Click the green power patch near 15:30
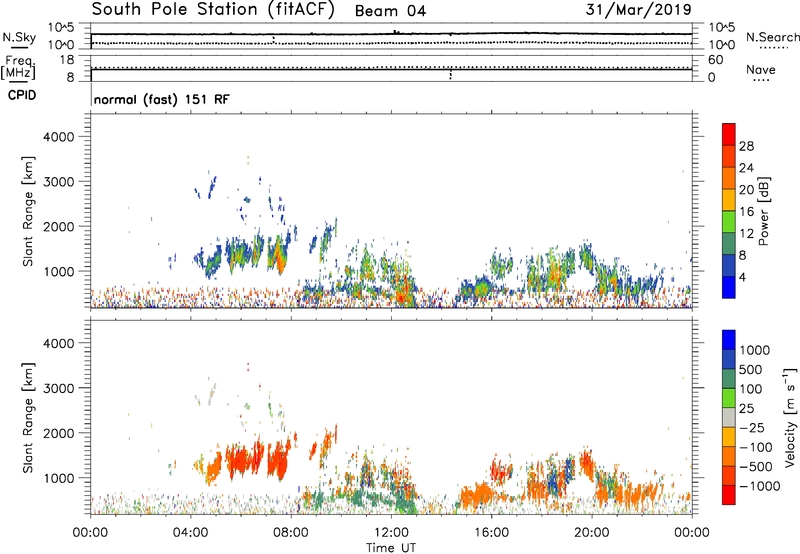 [481, 289]
